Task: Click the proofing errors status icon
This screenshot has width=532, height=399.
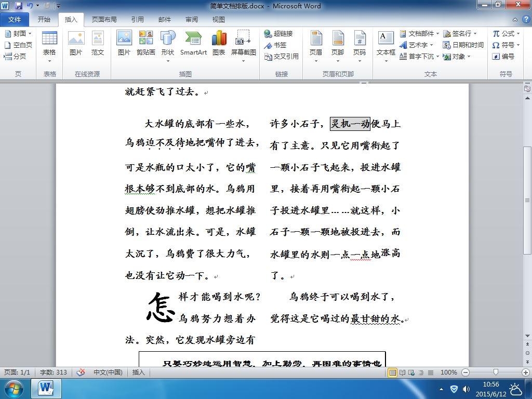Action: (x=81, y=372)
